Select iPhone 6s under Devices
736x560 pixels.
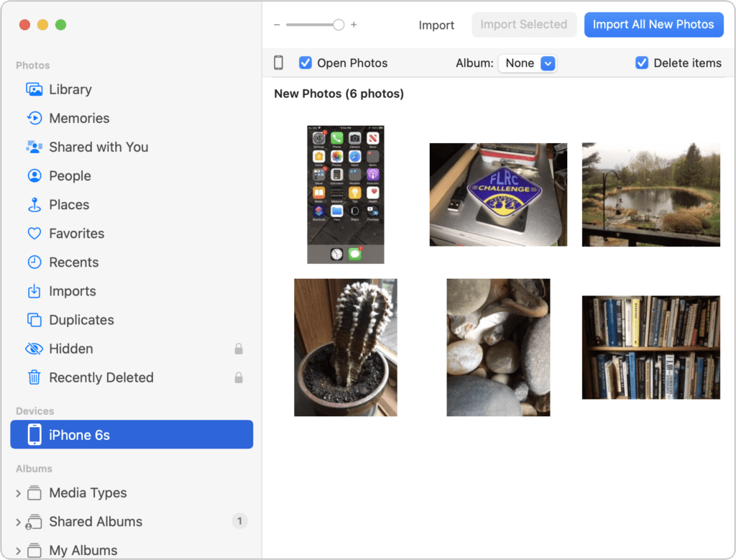pos(132,435)
